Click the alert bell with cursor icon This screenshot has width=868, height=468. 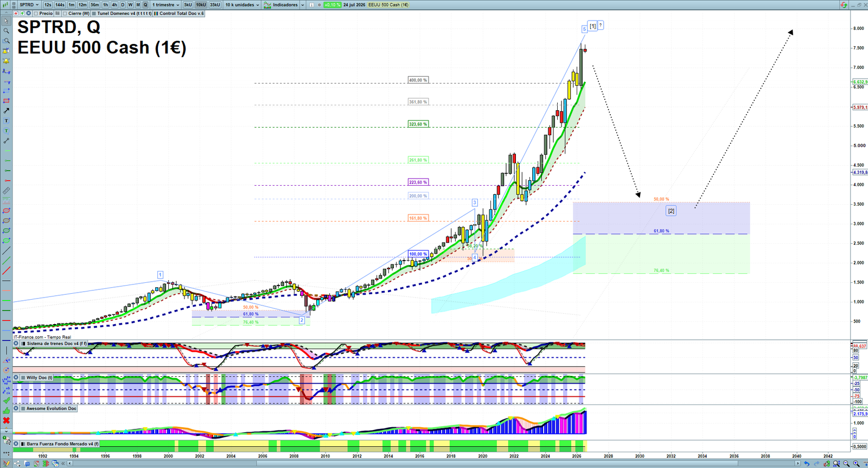[x=6, y=51]
